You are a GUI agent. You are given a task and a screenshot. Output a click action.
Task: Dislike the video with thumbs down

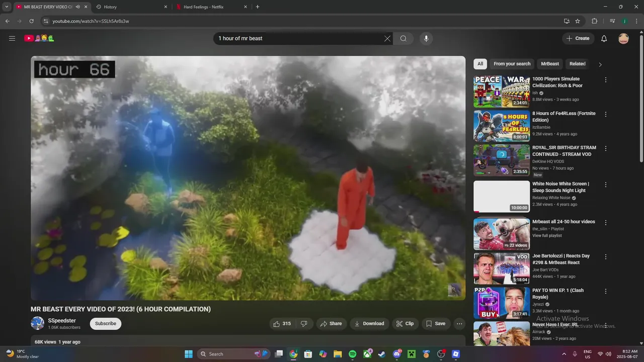[x=304, y=324]
